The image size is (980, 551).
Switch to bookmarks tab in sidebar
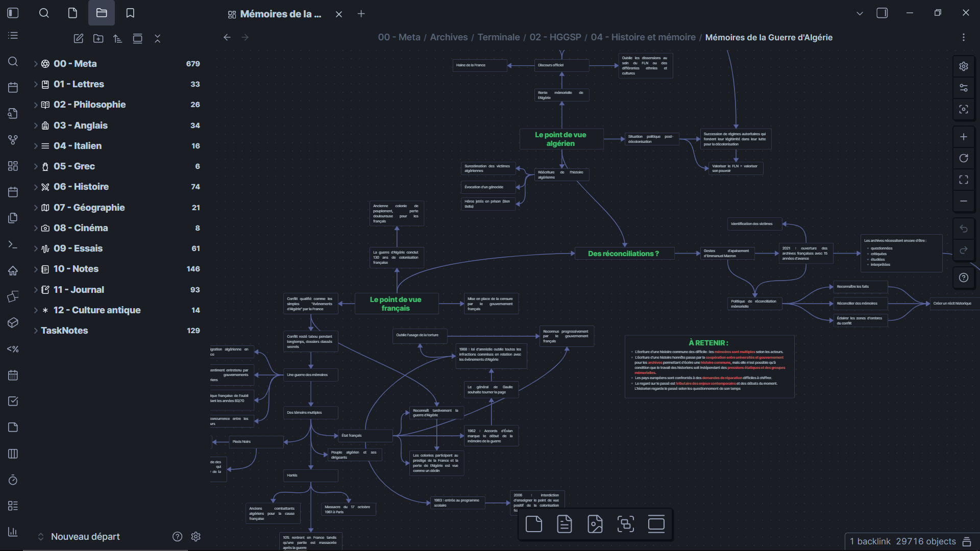click(x=130, y=13)
